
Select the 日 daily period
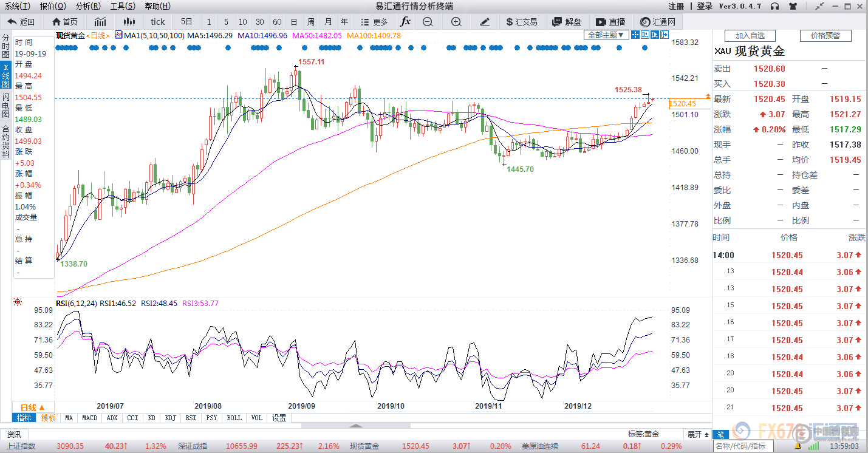click(x=294, y=21)
